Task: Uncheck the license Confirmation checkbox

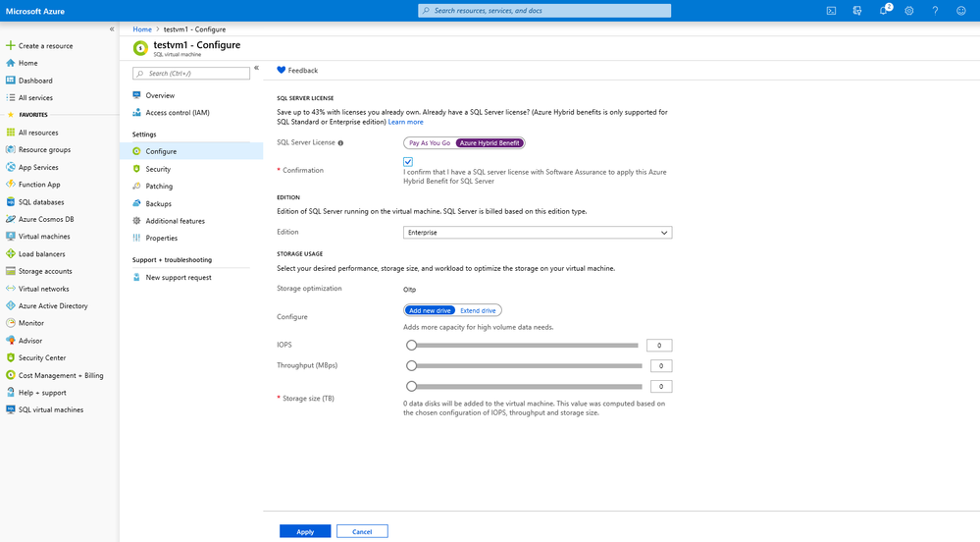Action: (407, 161)
